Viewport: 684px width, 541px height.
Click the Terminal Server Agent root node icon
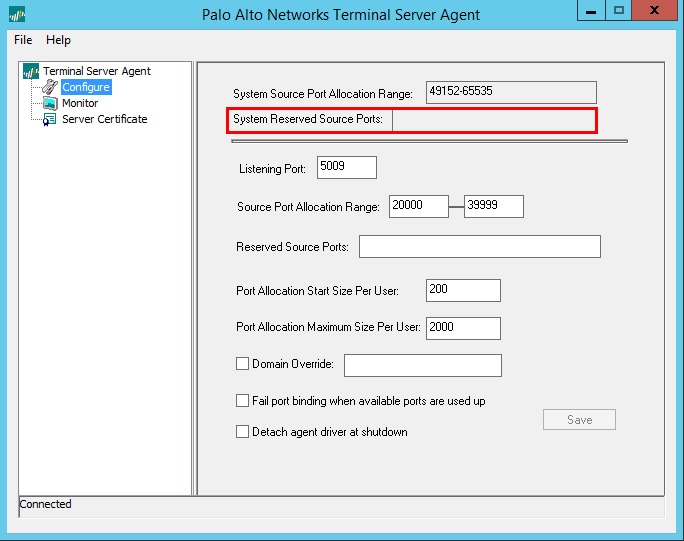point(31,71)
